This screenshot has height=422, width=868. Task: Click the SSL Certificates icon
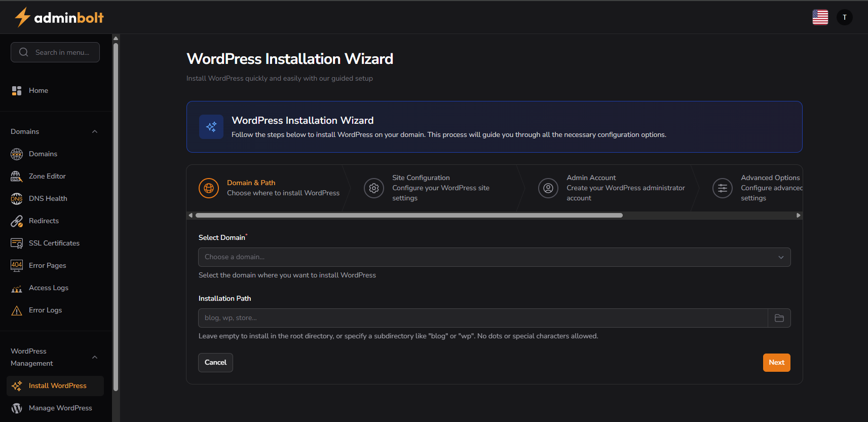coord(17,243)
